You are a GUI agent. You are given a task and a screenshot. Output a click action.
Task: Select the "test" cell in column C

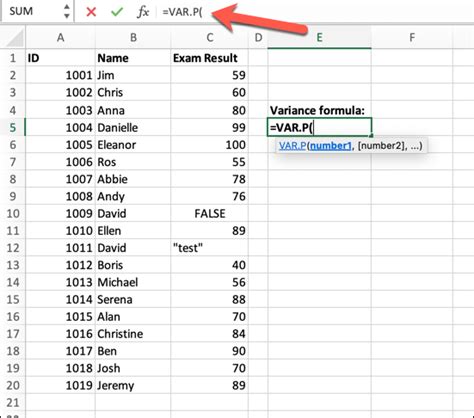pos(210,248)
